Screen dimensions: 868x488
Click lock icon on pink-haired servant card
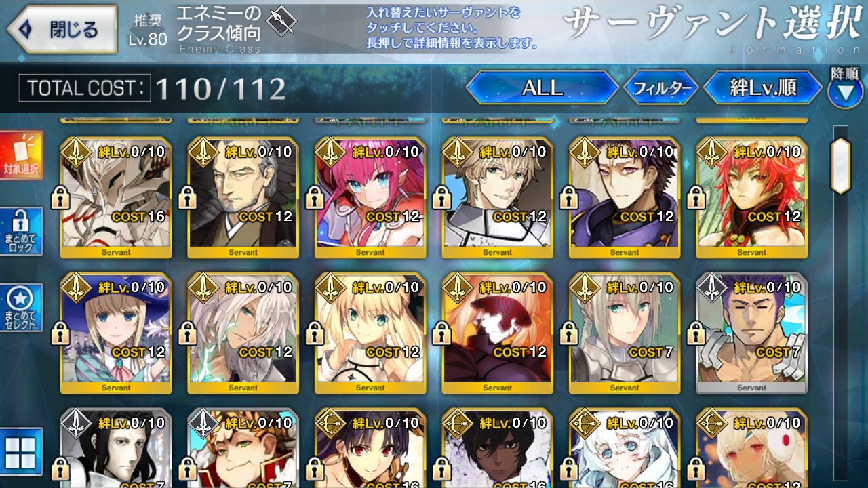tap(313, 198)
